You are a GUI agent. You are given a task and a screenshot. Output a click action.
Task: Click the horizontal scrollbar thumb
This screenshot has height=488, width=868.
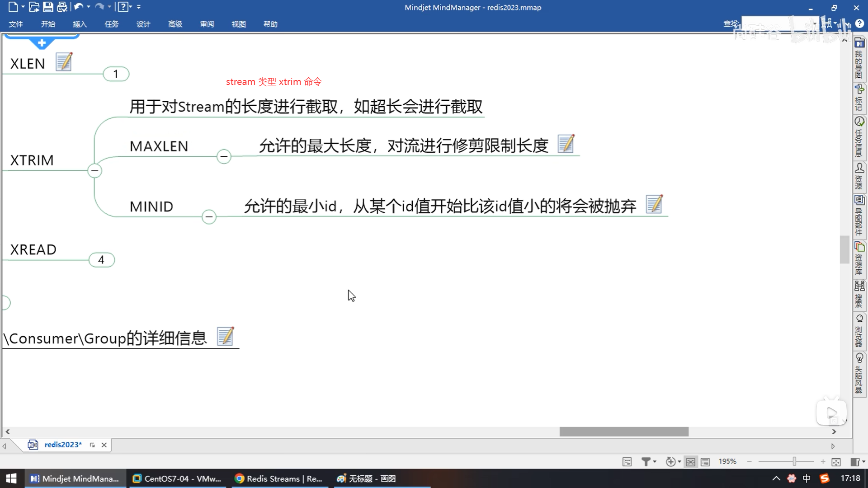tap(624, 432)
